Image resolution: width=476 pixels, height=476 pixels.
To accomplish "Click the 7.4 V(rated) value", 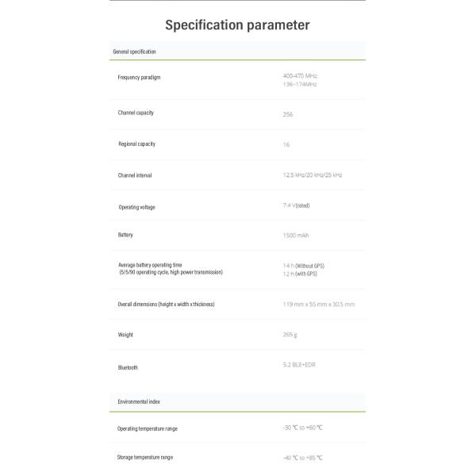I will click(296, 205).
